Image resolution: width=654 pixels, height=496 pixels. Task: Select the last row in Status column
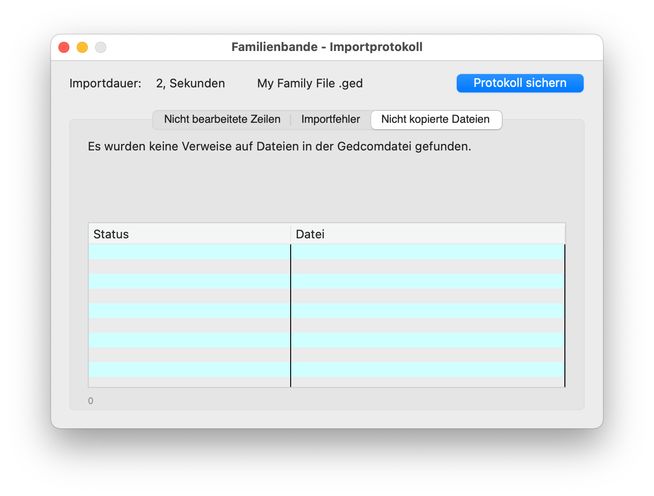pyautogui.click(x=189, y=381)
